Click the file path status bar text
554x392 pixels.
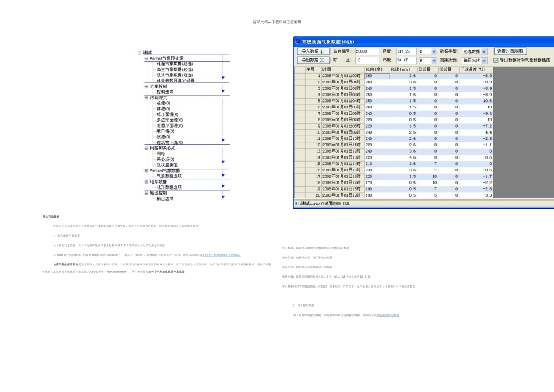point(322,204)
